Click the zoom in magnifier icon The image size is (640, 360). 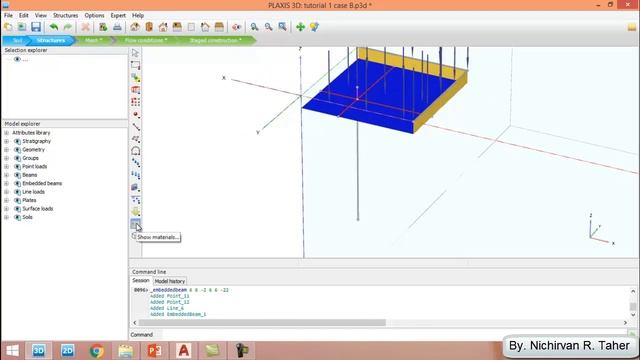(x=254, y=27)
